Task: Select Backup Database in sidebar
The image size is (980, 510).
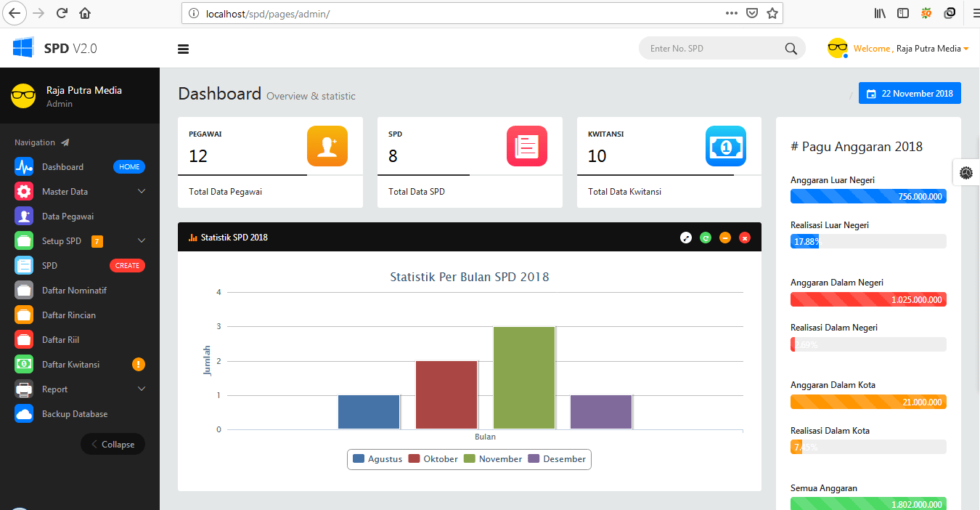Action: pos(74,414)
